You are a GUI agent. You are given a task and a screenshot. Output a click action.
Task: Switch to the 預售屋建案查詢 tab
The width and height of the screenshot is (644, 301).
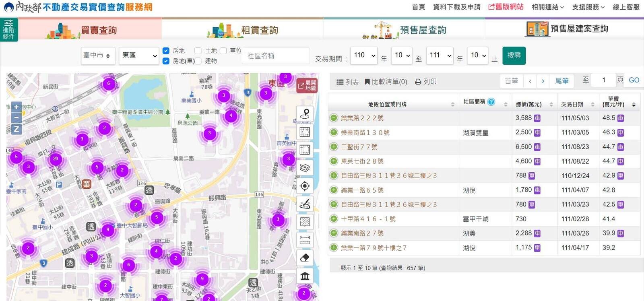[565, 29]
